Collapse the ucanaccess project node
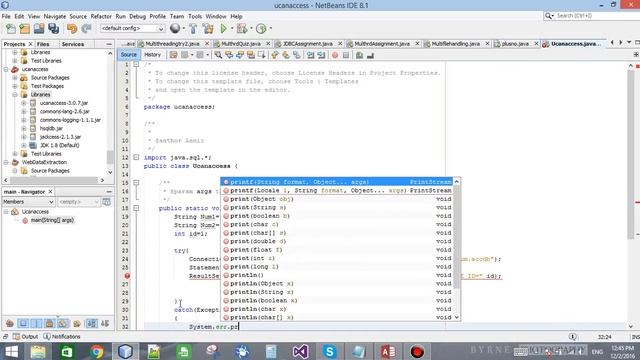640x360 pixels. (6, 69)
